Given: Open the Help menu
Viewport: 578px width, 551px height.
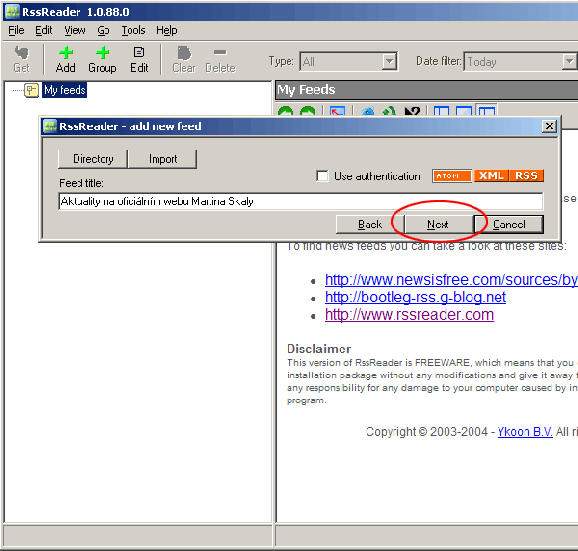Looking at the screenshot, I should coord(167,30).
